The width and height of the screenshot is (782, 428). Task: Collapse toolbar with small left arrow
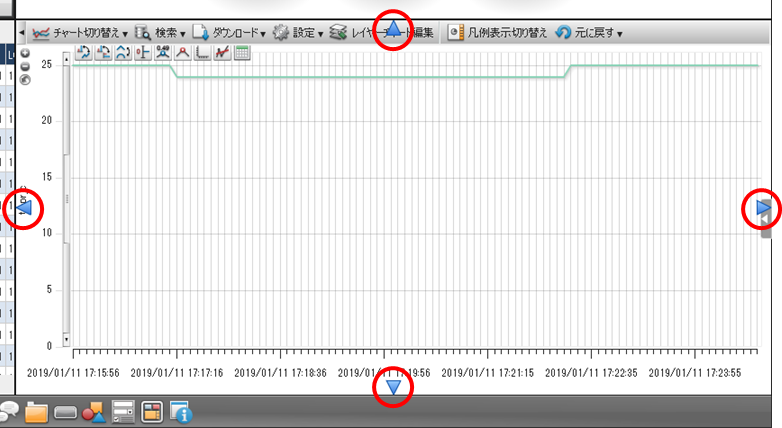(x=21, y=33)
